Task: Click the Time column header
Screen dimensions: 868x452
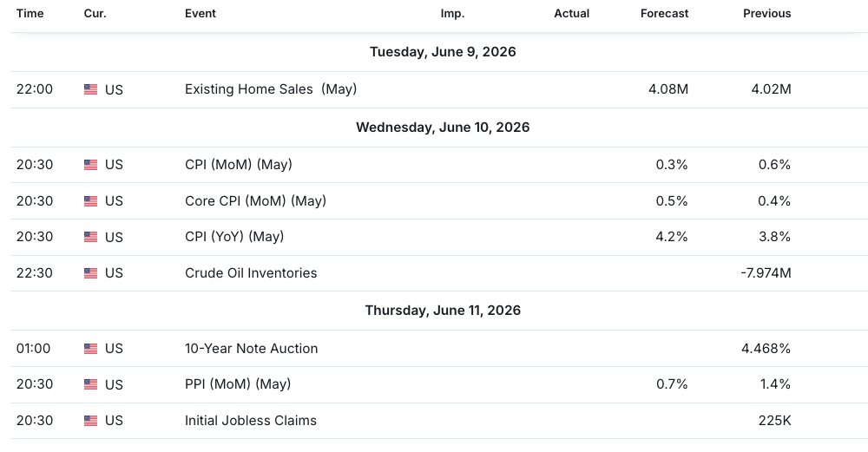Action: 30,13
